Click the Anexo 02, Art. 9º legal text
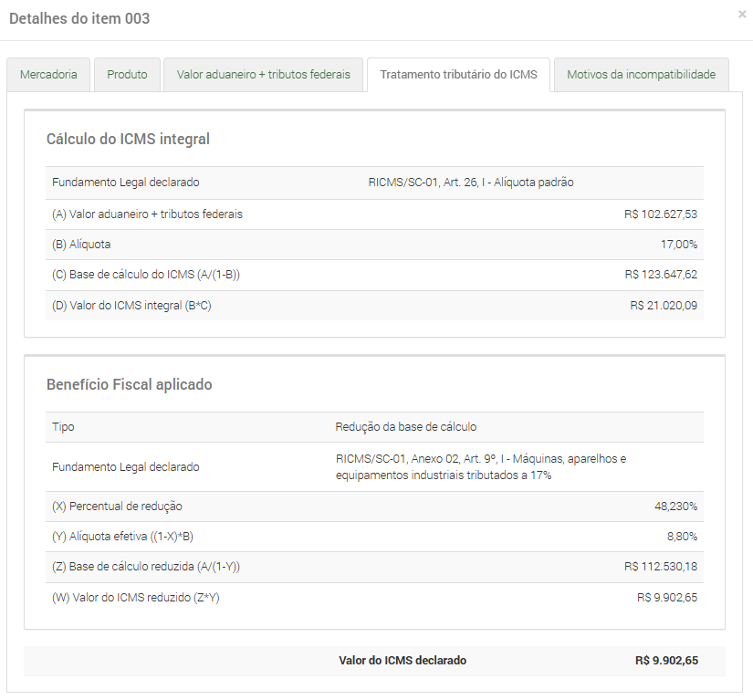Screen dimensions: 753x700 coord(481,466)
